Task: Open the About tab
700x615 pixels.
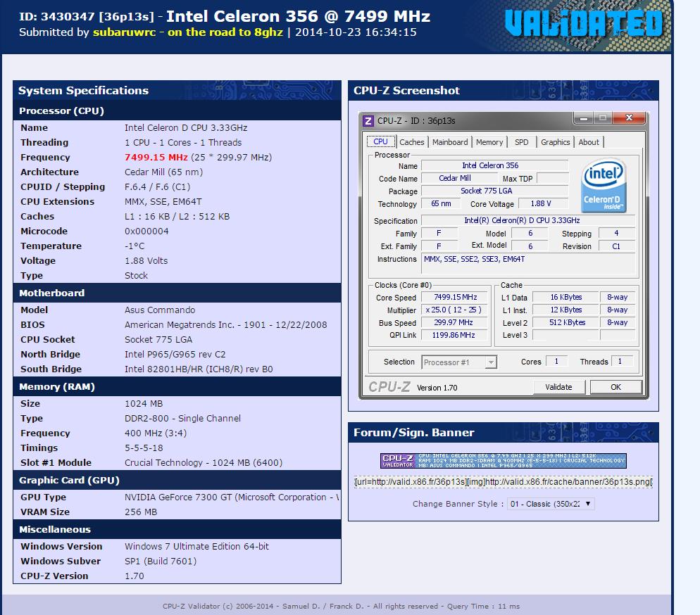Action: pyautogui.click(x=589, y=142)
